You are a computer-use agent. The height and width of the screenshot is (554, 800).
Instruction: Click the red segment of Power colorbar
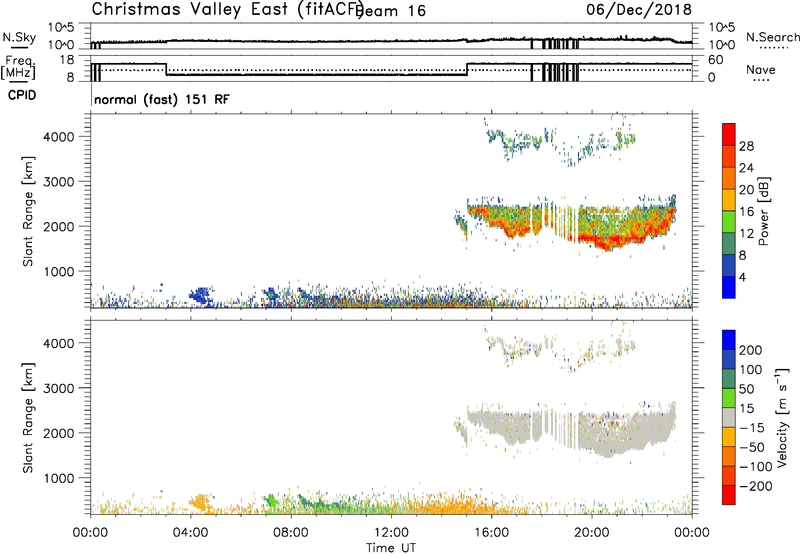[729, 134]
